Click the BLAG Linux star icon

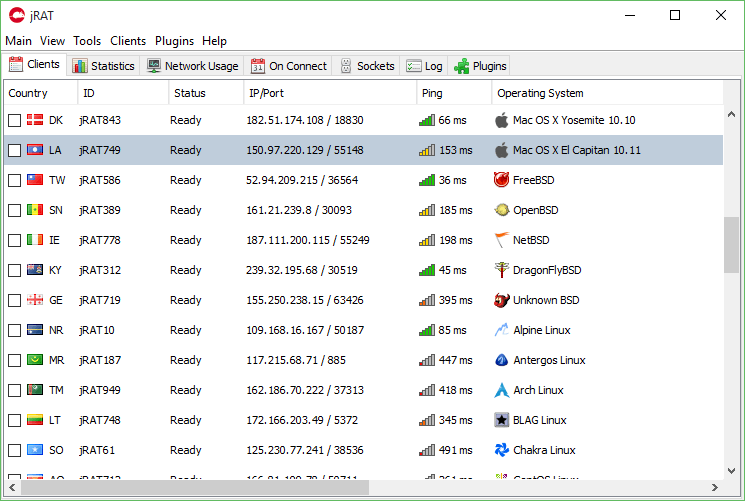502,420
